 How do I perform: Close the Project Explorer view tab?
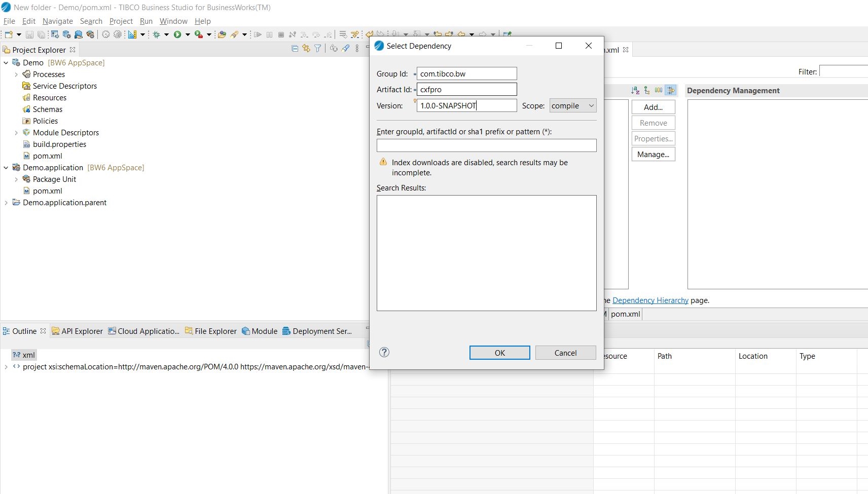click(x=73, y=50)
